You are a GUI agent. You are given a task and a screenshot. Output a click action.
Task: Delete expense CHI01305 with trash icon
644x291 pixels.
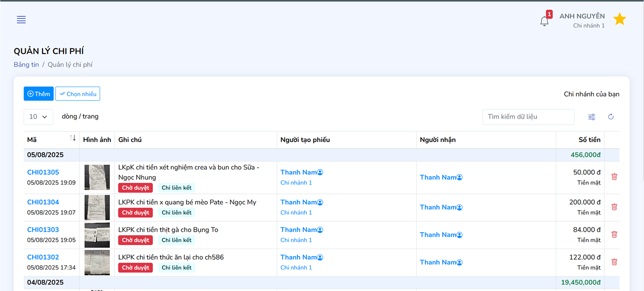614,177
